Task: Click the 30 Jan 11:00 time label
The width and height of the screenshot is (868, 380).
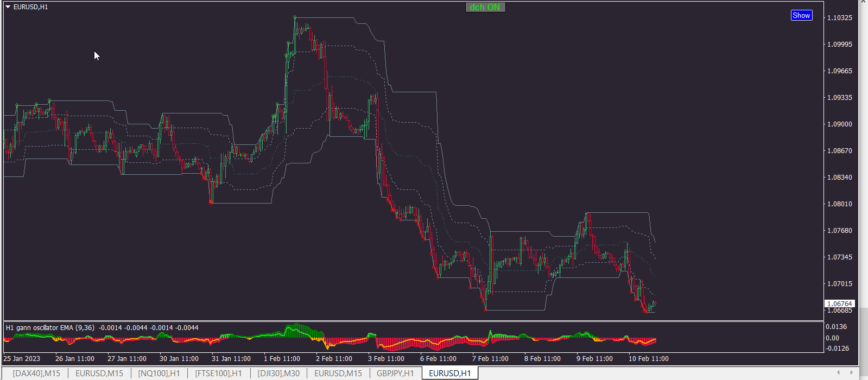Action: [179, 359]
